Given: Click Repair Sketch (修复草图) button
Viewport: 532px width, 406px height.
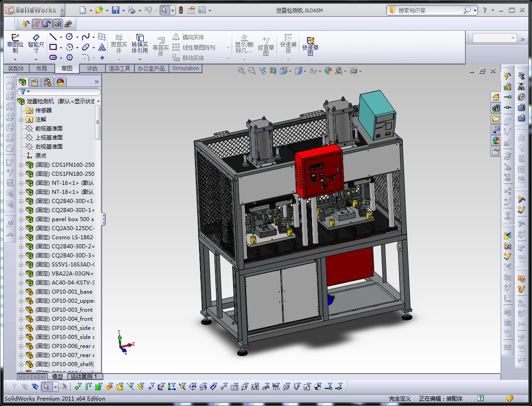Looking at the screenshot, I should pyautogui.click(x=266, y=46).
